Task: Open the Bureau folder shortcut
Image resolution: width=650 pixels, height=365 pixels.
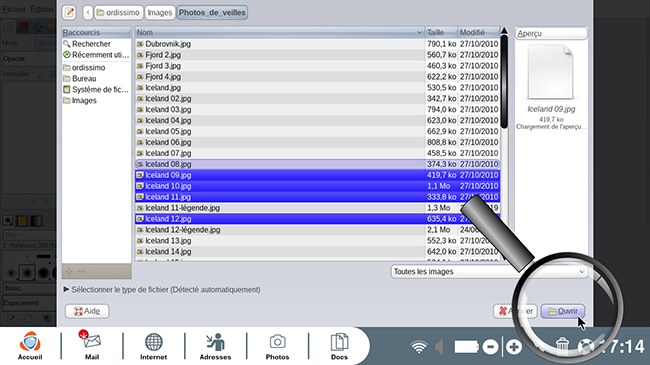Action: pos(96,78)
